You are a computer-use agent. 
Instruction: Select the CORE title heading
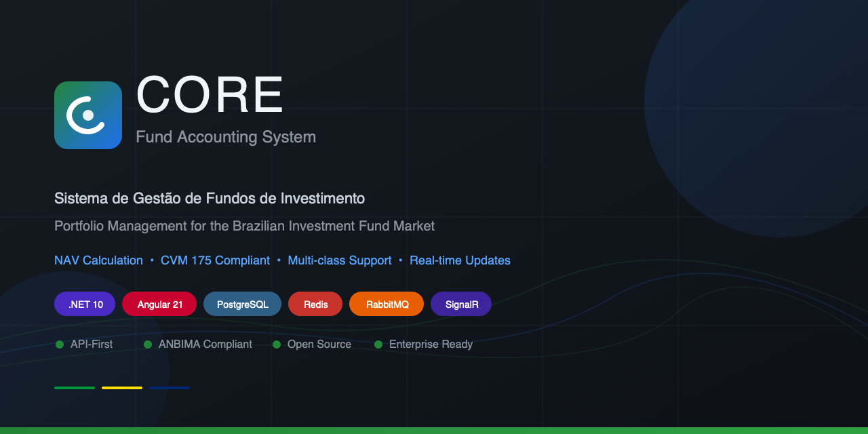point(209,95)
